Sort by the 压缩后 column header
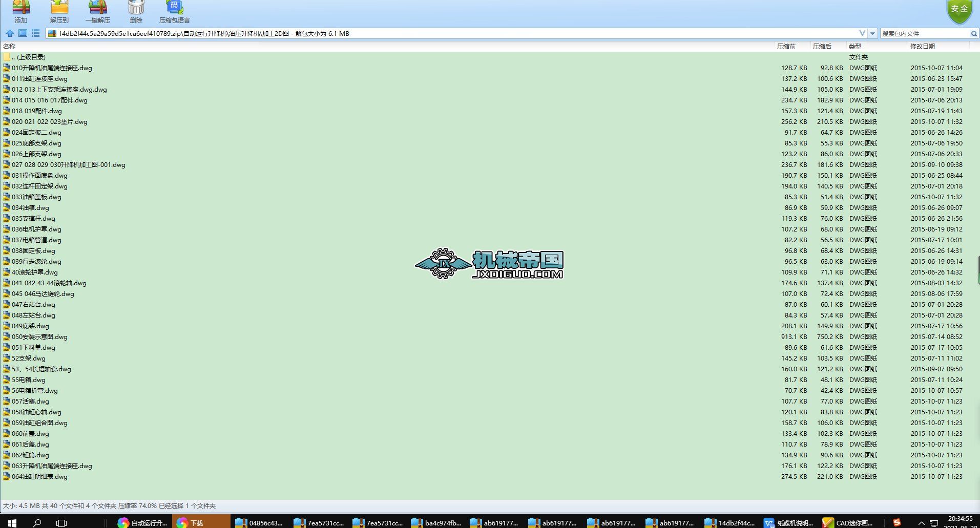 point(822,46)
